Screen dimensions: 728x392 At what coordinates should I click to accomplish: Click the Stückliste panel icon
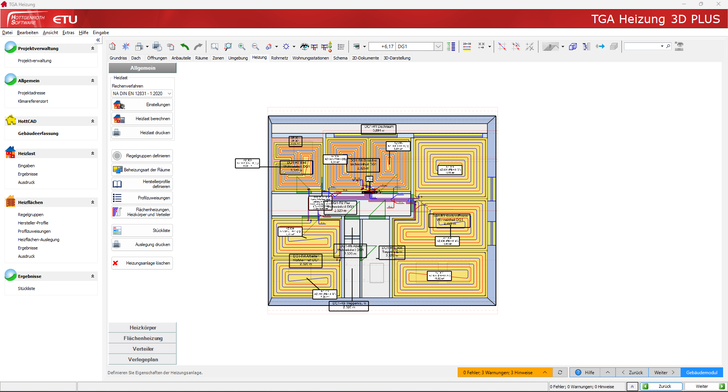point(117,230)
